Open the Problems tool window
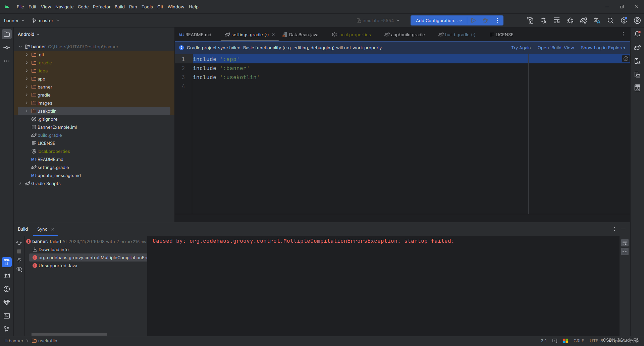644x346 pixels. [x=7, y=289]
